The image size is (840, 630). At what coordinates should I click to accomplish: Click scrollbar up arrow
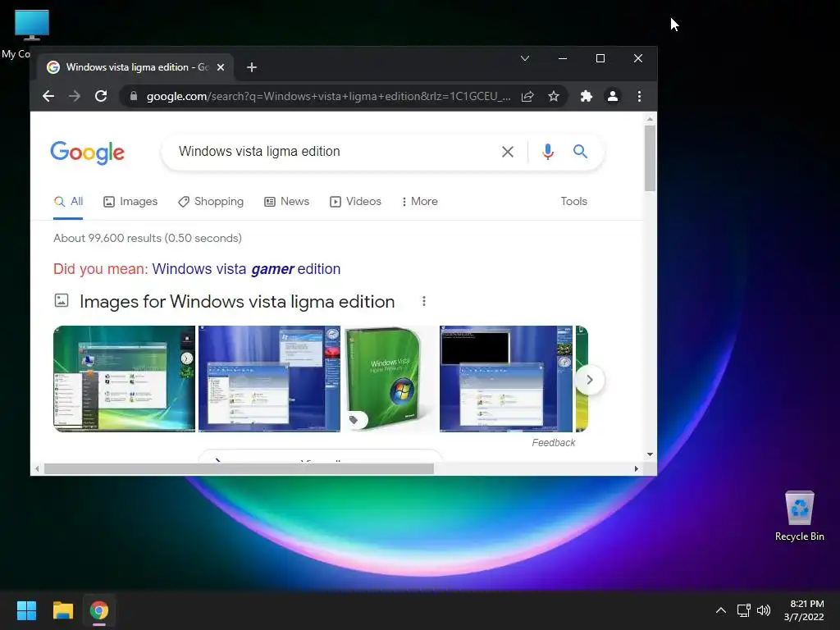click(x=650, y=119)
